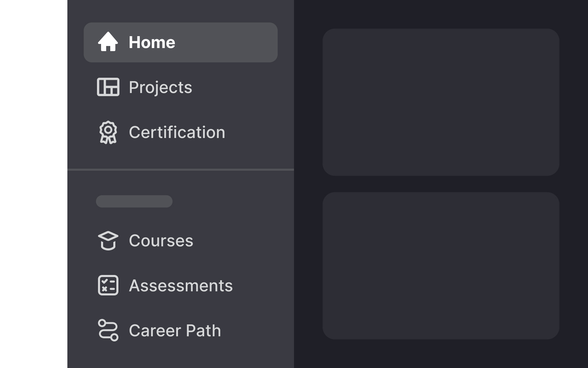Viewport: 588px width, 368px height.
Task: Click the Home house icon
Action: coord(109,42)
